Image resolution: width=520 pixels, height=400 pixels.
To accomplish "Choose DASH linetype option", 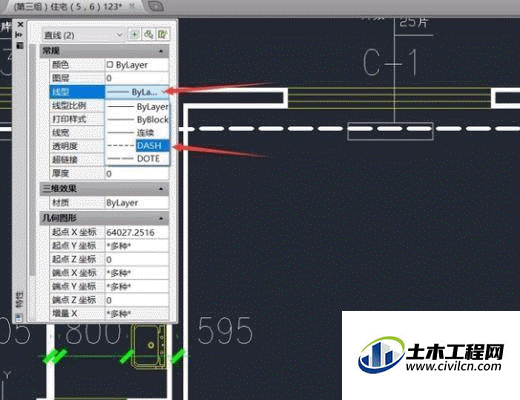I will click(x=138, y=146).
